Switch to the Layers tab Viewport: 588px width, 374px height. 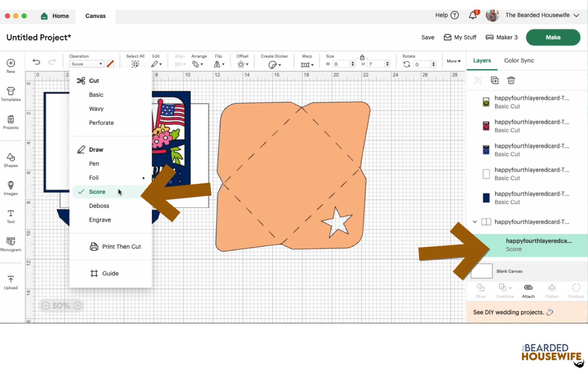pyautogui.click(x=482, y=61)
